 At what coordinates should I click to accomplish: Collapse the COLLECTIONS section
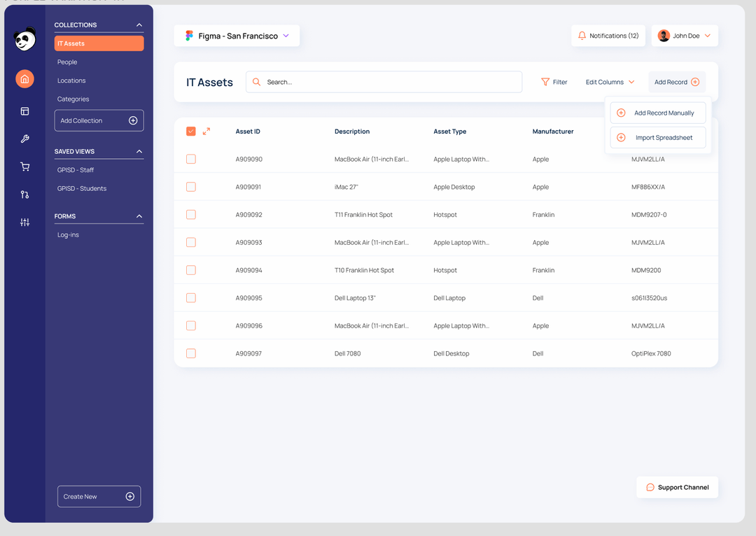(x=140, y=24)
